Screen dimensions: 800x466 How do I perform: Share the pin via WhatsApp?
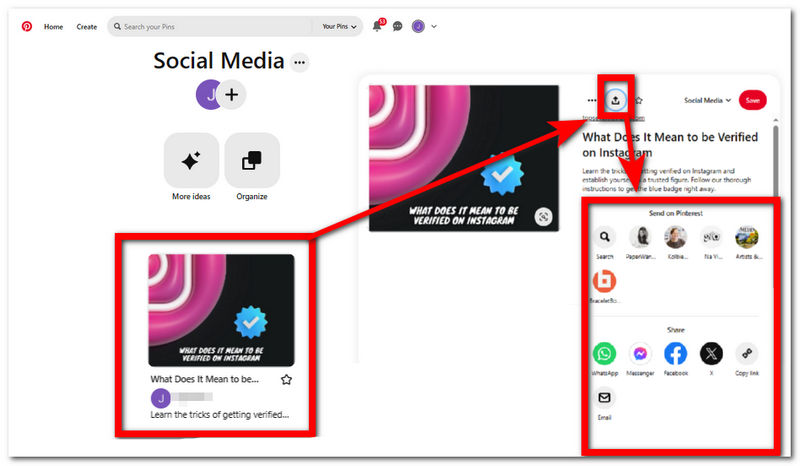click(x=605, y=354)
